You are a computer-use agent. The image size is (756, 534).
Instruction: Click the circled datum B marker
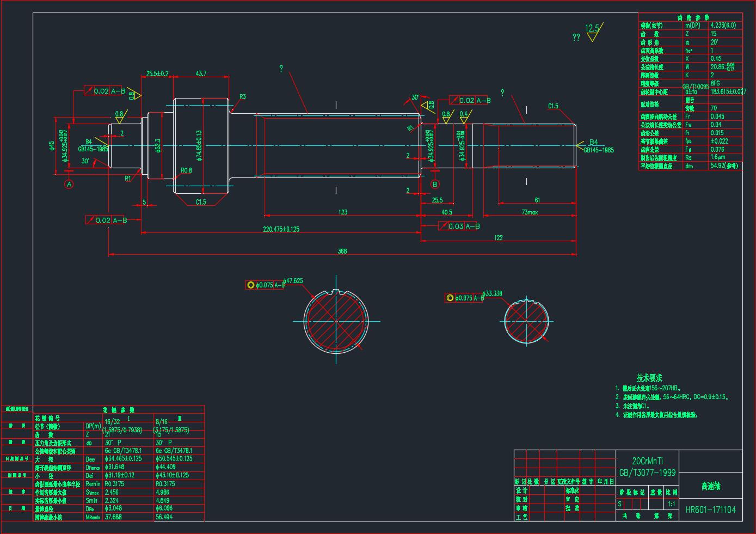[x=434, y=185]
